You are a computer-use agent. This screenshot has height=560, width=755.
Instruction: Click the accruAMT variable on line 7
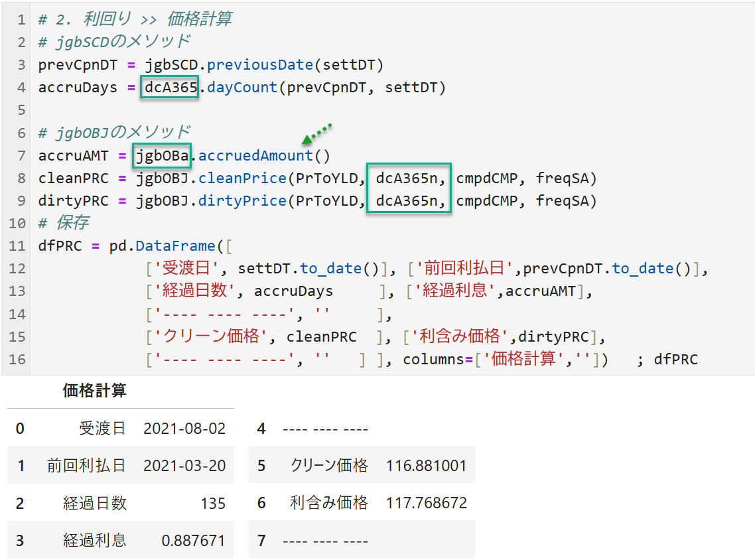click(x=73, y=155)
